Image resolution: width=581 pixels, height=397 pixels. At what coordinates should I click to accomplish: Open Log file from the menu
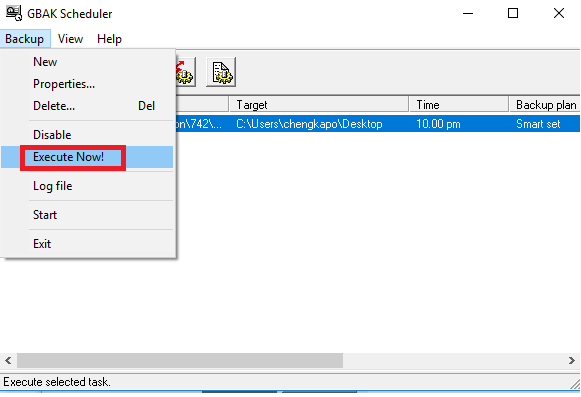tap(87, 186)
